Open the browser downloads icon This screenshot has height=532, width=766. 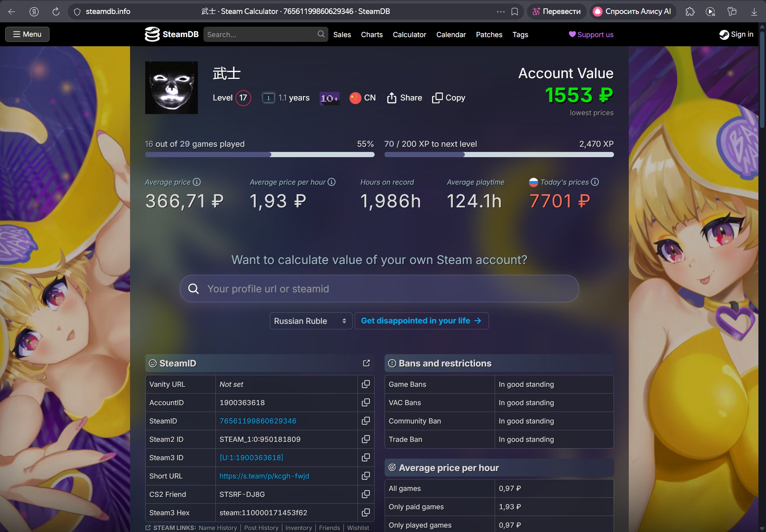(x=754, y=12)
